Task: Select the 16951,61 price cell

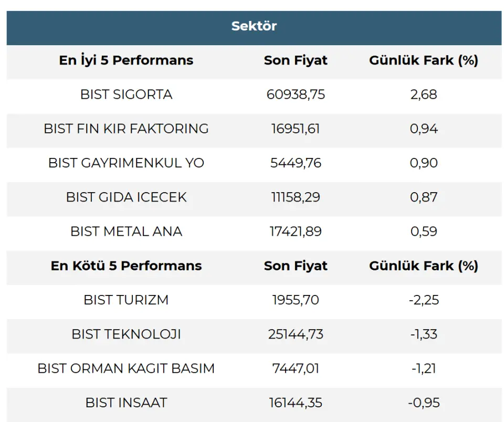Action: 296,129
